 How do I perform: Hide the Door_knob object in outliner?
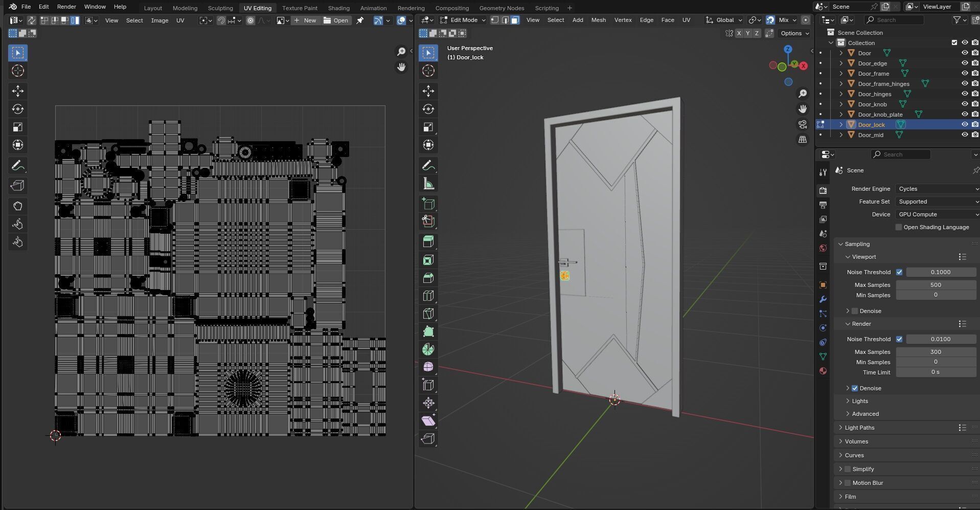pyautogui.click(x=965, y=104)
